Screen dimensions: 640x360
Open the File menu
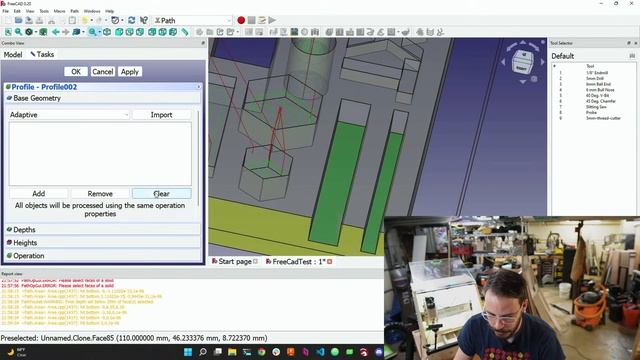(5, 11)
